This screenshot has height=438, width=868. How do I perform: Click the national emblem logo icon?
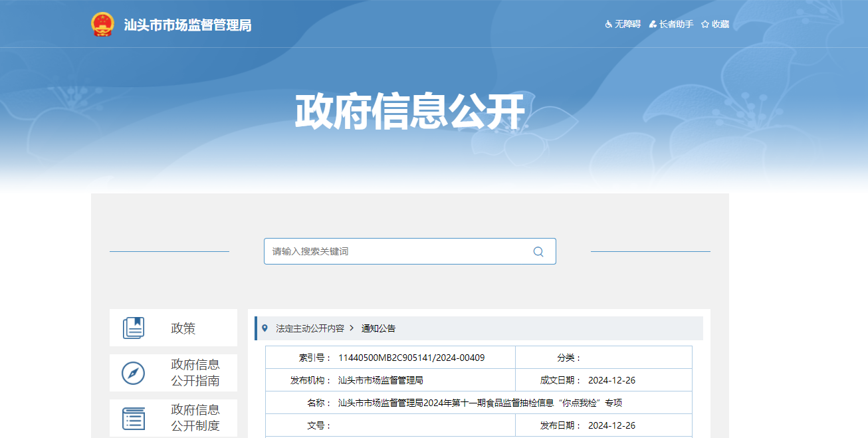pyautogui.click(x=102, y=25)
